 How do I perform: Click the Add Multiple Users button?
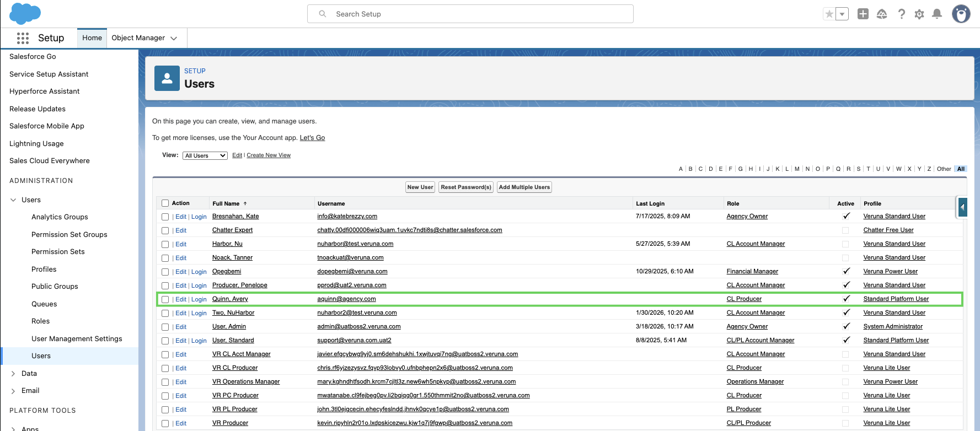coord(524,187)
